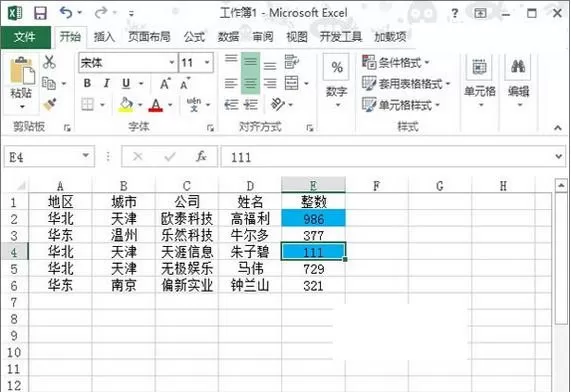The image size is (571, 392).
Task: Click the phonetic guide wén icon
Action: click(x=194, y=105)
